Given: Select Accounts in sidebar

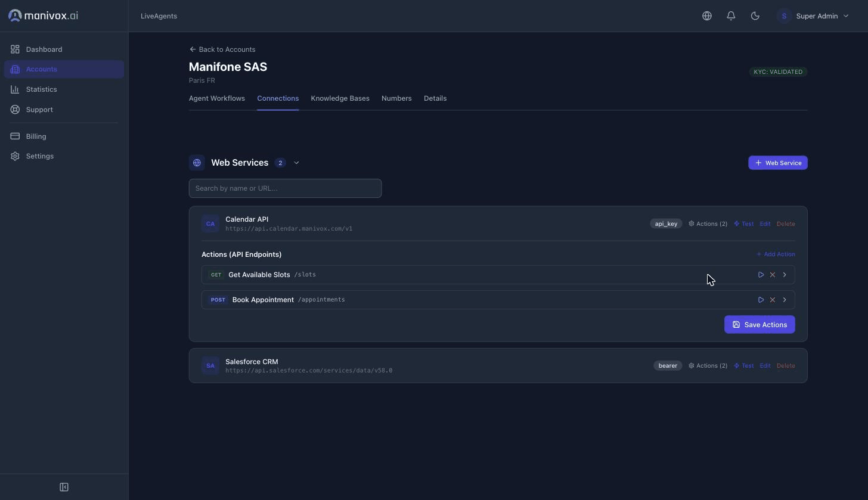Looking at the screenshot, I should coord(64,69).
